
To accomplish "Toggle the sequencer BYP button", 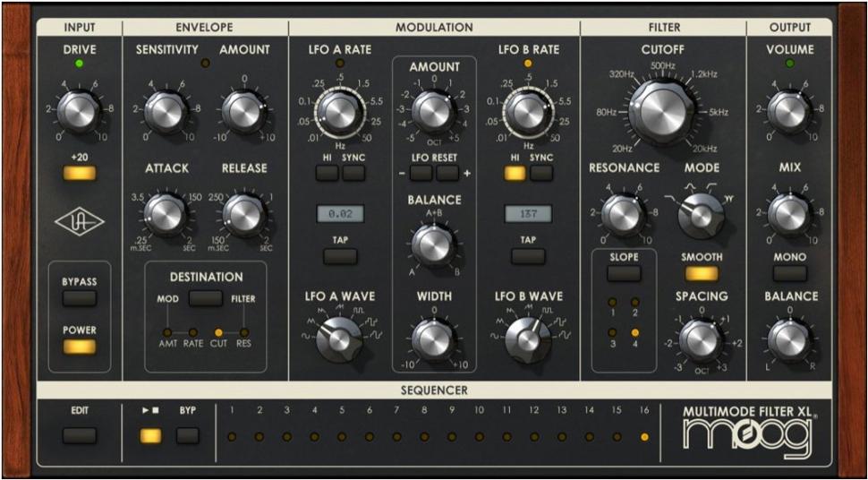I will click(188, 435).
